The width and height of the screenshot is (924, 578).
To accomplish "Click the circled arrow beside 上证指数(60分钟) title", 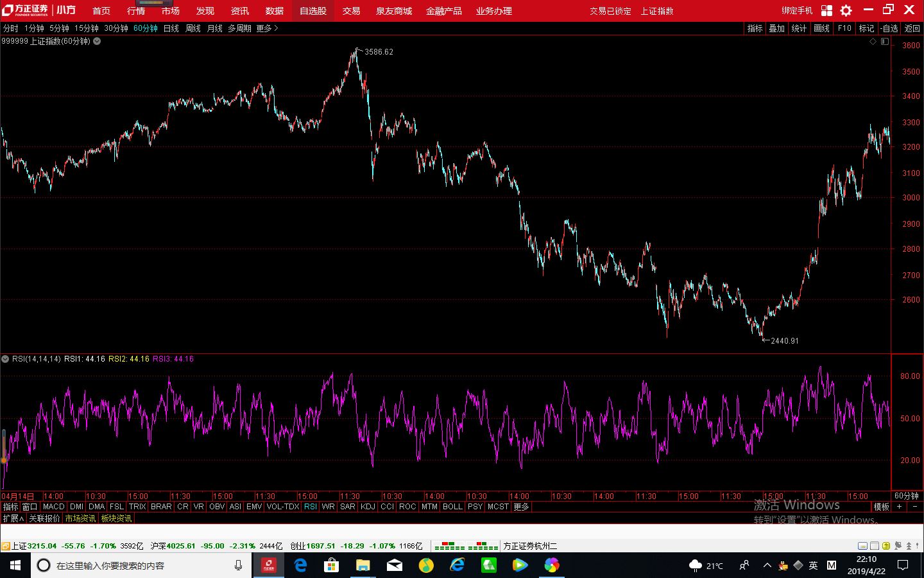I will pos(97,41).
